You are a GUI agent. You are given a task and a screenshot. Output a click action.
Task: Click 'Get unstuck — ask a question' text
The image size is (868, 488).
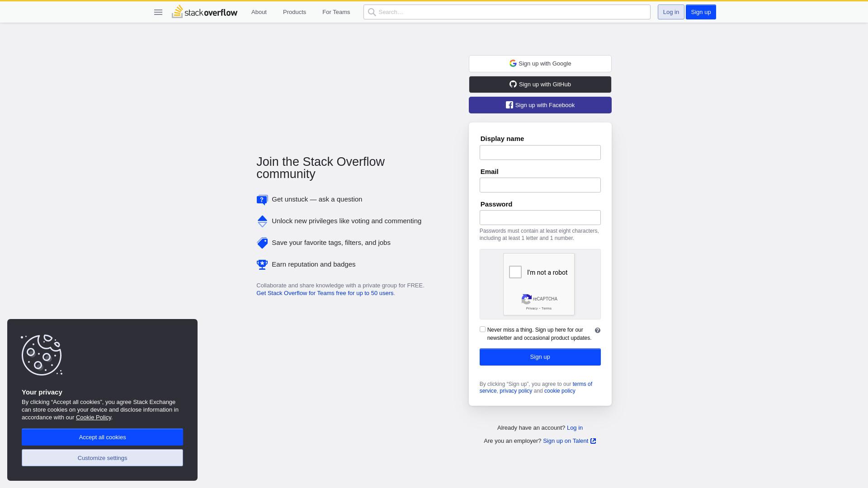pos(317,199)
